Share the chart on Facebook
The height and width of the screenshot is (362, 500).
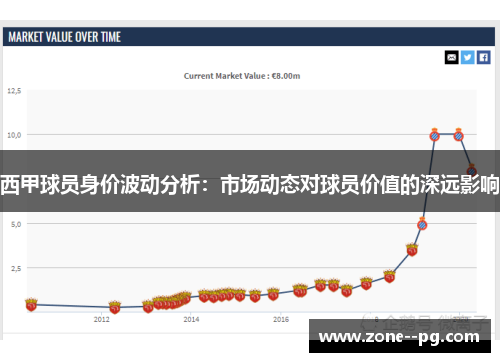pyautogui.click(x=484, y=58)
